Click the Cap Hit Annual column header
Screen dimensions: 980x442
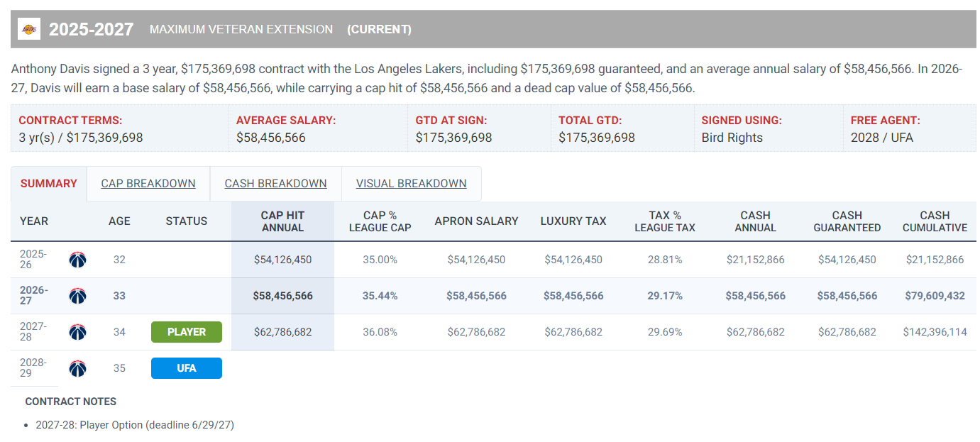click(x=282, y=221)
